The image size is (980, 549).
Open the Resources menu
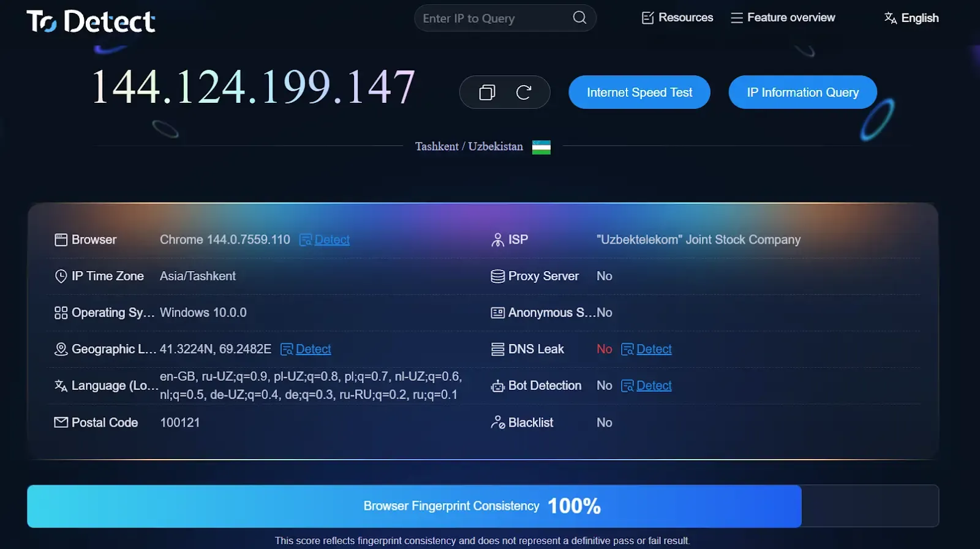[x=677, y=18]
